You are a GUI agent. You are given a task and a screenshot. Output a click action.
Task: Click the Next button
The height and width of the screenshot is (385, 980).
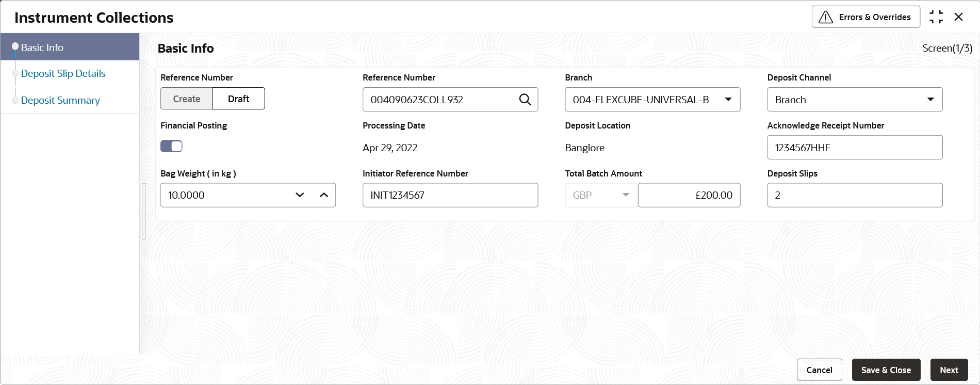[949, 370]
